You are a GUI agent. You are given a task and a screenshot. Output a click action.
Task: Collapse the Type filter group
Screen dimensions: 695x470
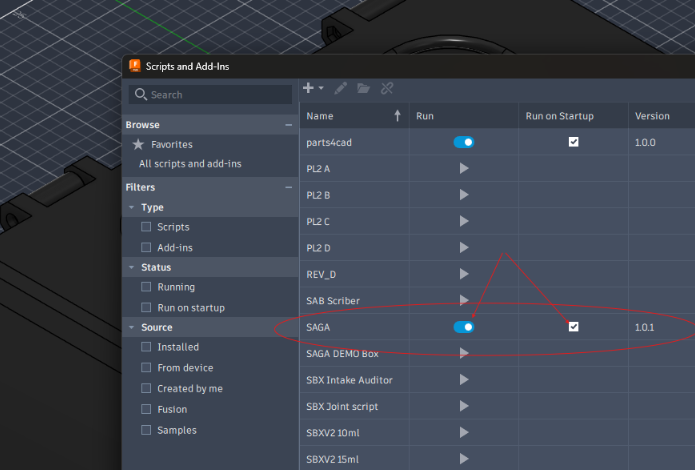point(132,207)
